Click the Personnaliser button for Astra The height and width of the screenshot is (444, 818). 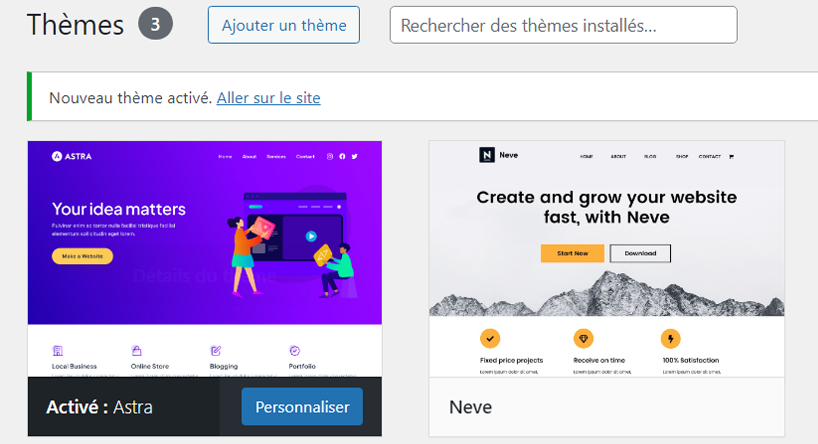[x=302, y=406]
